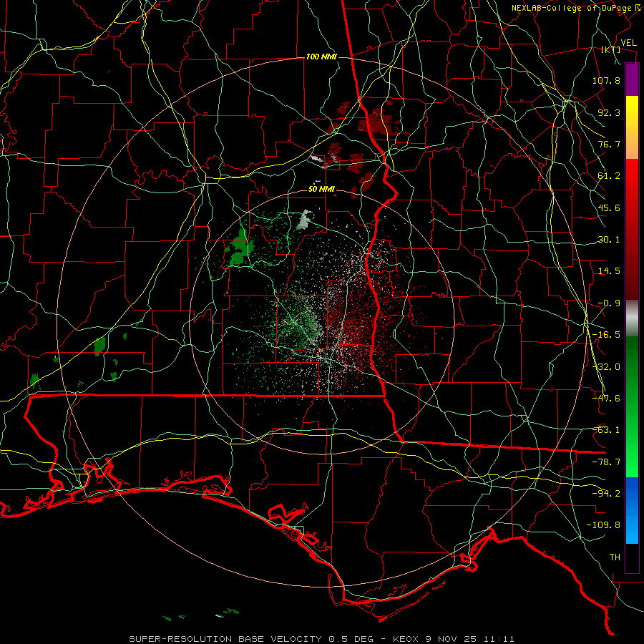This screenshot has height=644, width=644.
Task: Click the [KT] units label
Action: tap(611, 49)
